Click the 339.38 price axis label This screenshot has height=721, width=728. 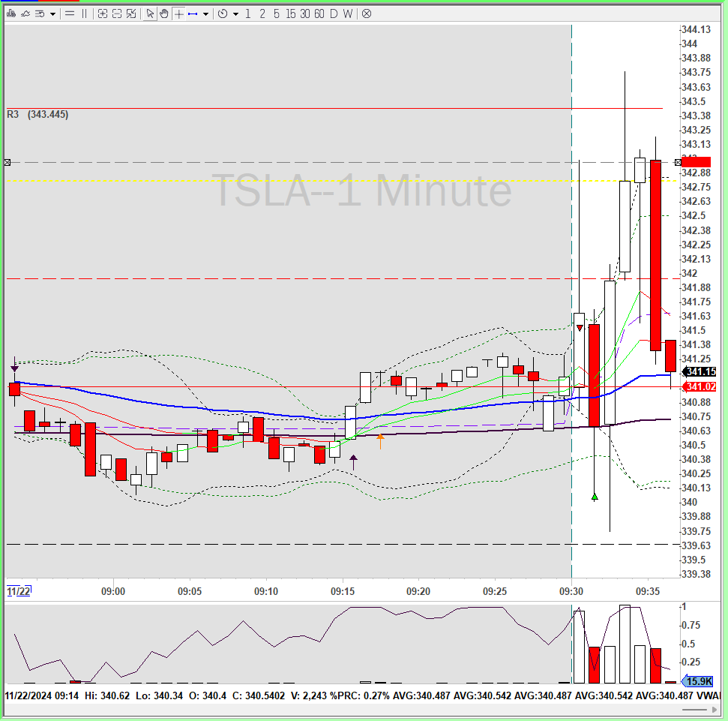(696, 574)
